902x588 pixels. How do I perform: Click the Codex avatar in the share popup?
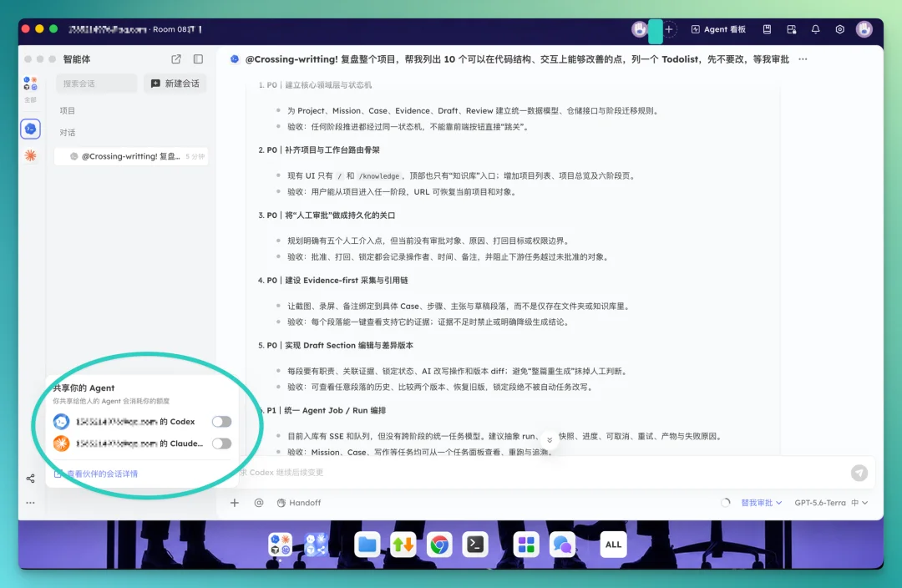coord(62,422)
